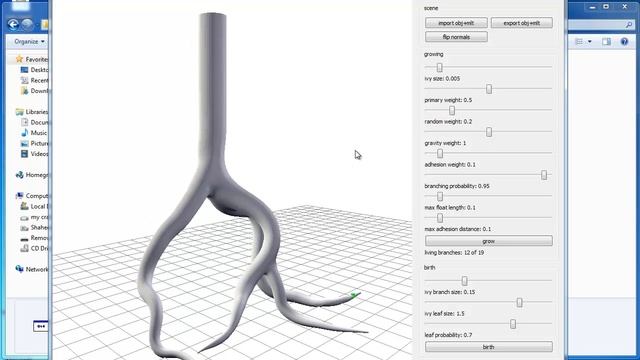640x360 pixels.
Task: Open the Explorer change view dropdown arrow
Action: click(x=589, y=42)
